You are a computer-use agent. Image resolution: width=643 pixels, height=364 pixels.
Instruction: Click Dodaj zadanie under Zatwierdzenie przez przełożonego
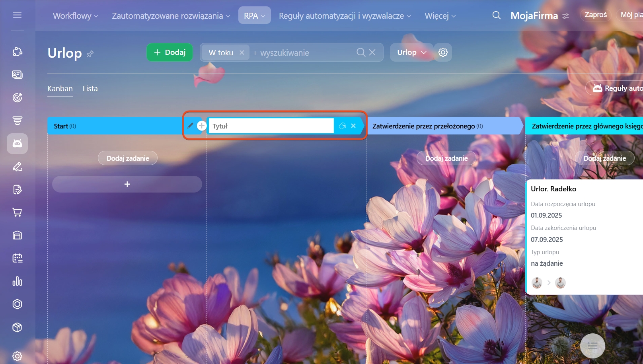(446, 158)
